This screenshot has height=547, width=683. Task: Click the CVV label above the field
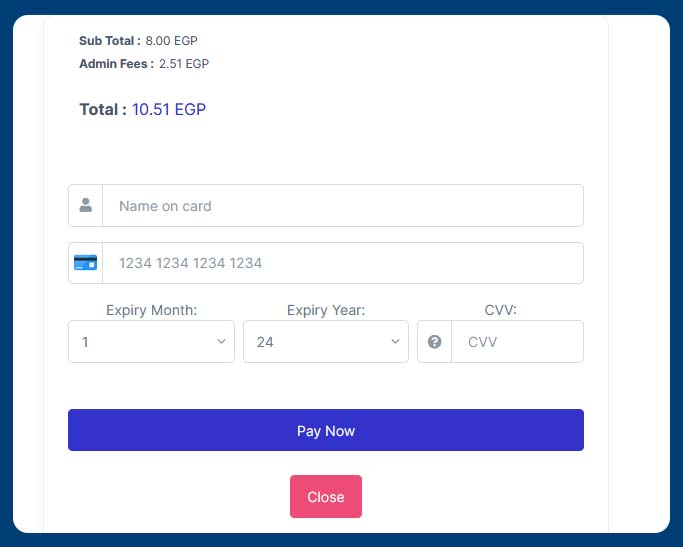coord(500,310)
